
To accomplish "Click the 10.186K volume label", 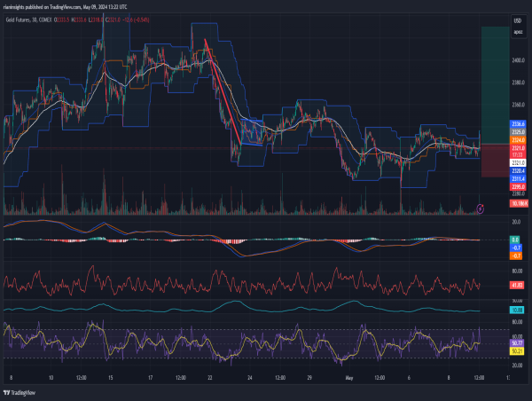I will coord(519,203).
